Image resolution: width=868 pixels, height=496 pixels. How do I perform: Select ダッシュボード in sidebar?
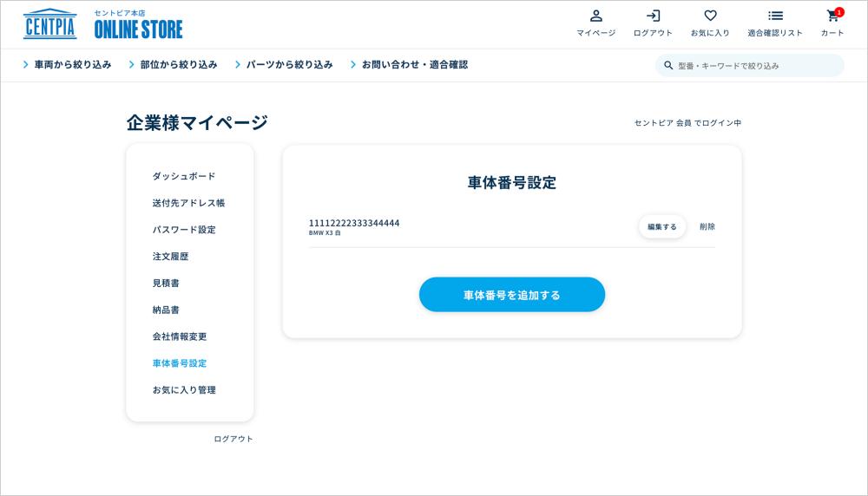coord(184,176)
